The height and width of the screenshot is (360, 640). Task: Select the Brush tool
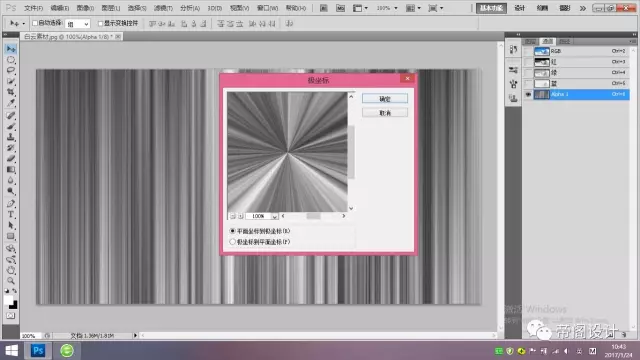[11, 126]
